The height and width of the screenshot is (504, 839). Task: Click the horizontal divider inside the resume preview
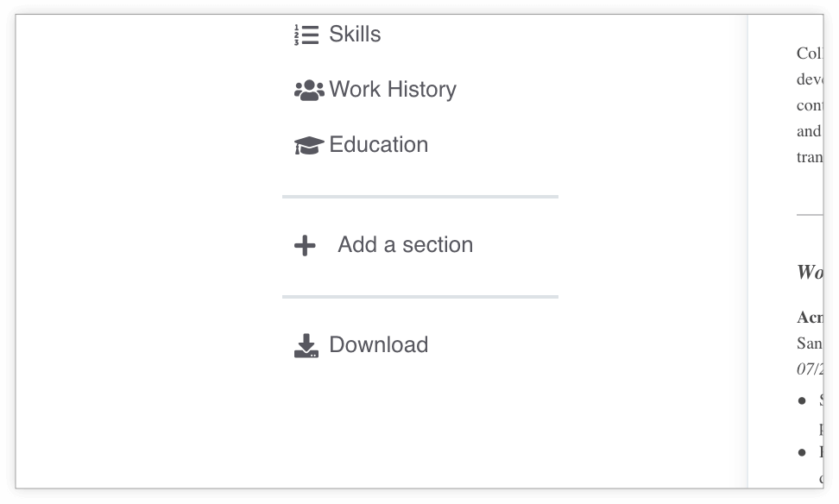[810, 215]
